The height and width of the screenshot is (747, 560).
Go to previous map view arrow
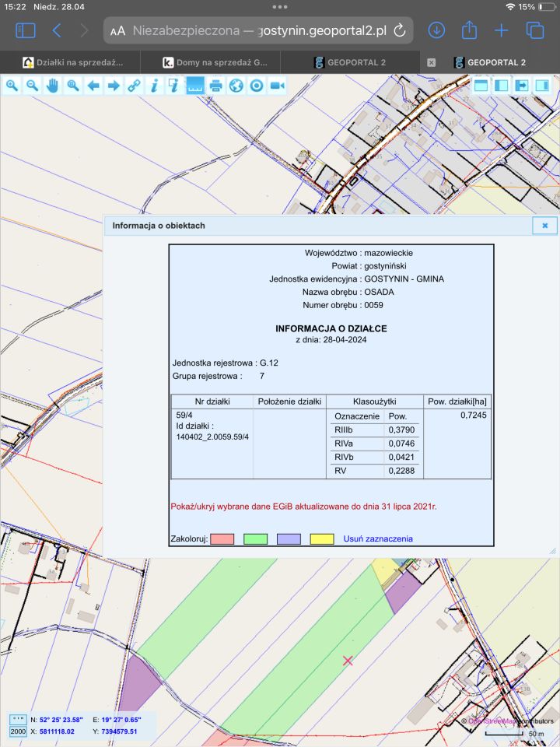93,86
